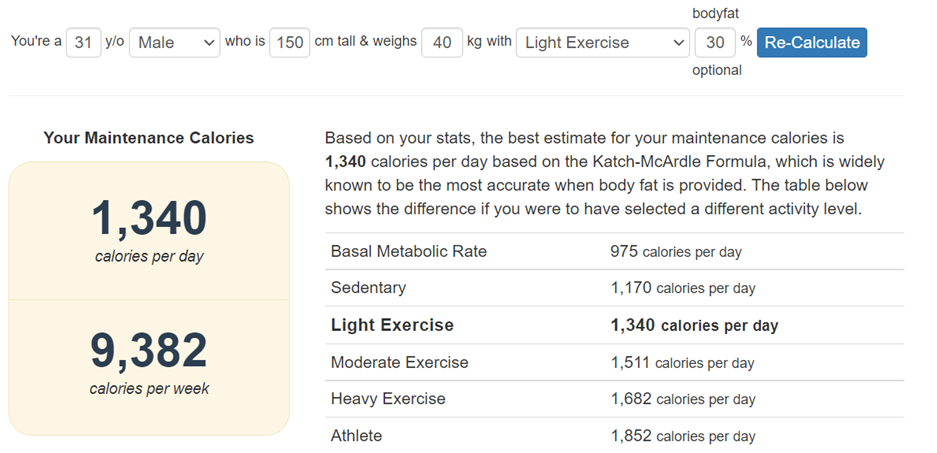
Task: Click the activity level dropdown chevron
Action: pos(677,43)
